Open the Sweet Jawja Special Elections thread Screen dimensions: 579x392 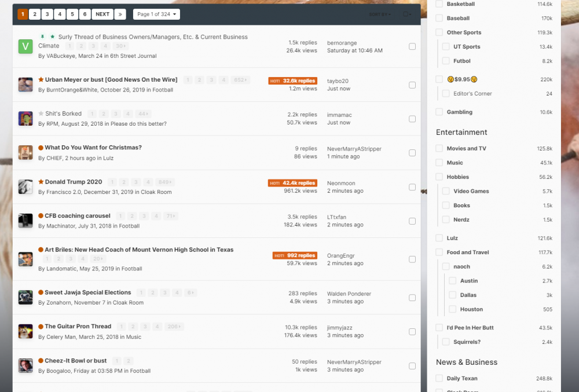coord(88,292)
